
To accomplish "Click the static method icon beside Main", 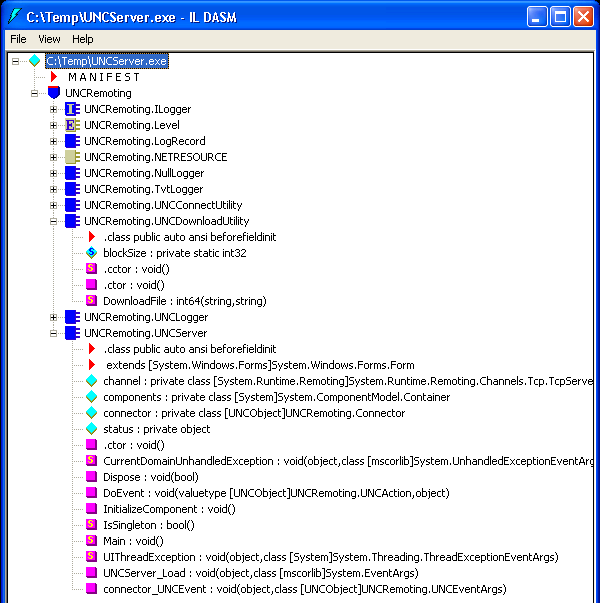I will pos(91,540).
